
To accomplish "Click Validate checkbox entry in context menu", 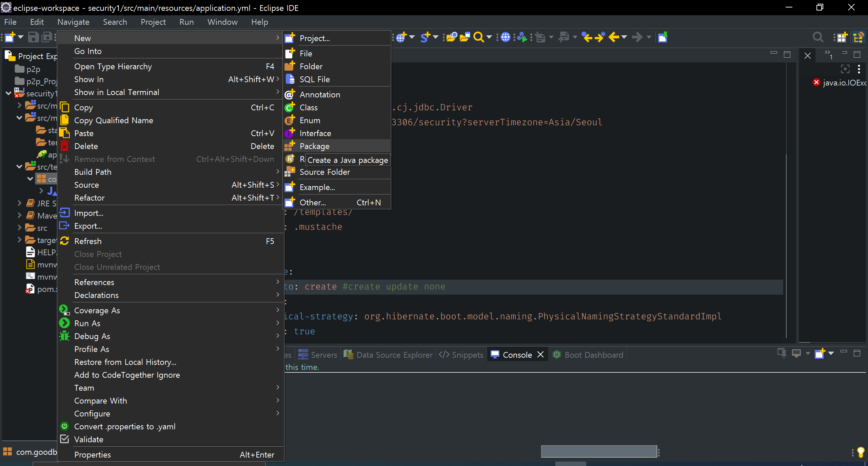I will pyautogui.click(x=88, y=439).
